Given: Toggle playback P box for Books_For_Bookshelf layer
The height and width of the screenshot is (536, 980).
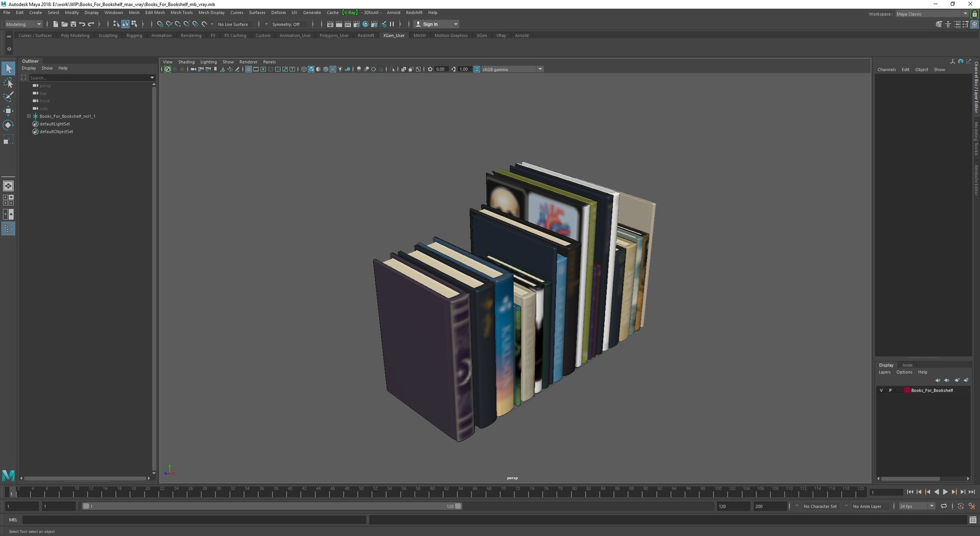Looking at the screenshot, I should 890,391.
